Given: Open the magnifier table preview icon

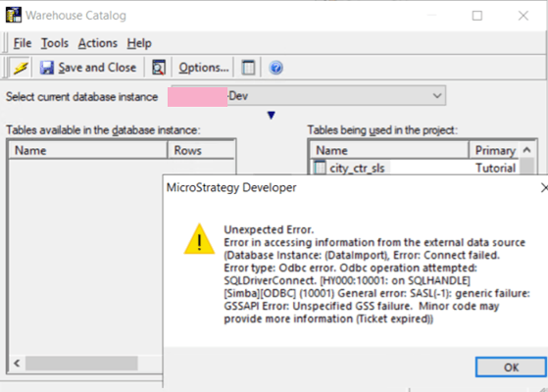Looking at the screenshot, I should pyautogui.click(x=158, y=68).
